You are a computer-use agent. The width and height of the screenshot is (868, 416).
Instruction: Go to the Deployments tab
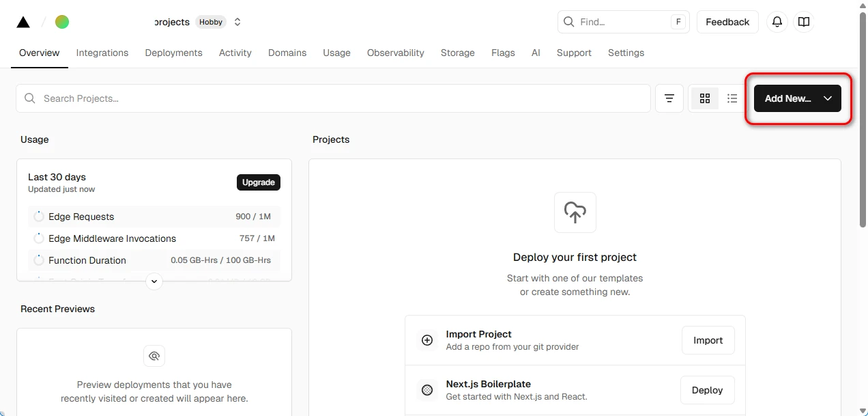coord(173,53)
